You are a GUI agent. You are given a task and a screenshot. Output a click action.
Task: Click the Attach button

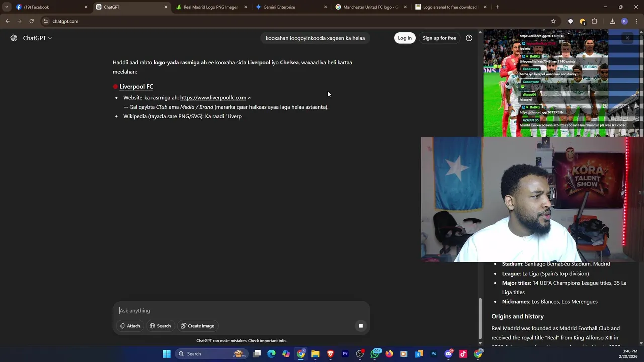point(130,326)
